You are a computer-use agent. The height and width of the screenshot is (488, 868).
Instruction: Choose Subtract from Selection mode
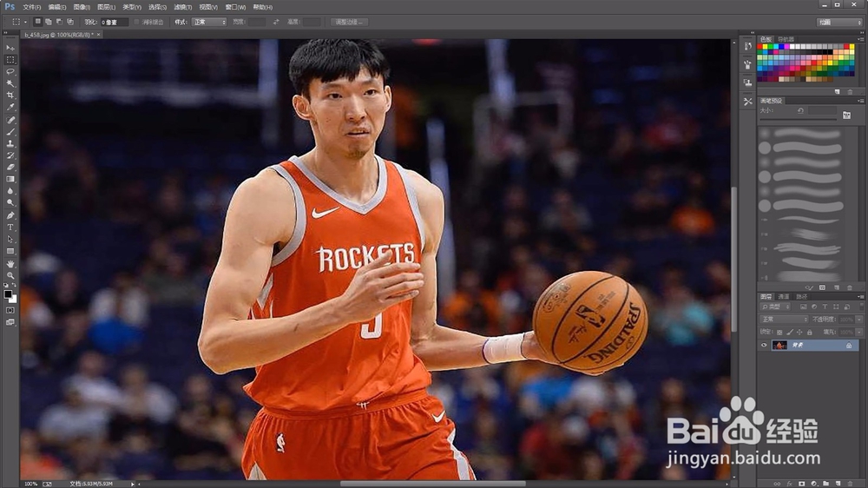[59, 23]
